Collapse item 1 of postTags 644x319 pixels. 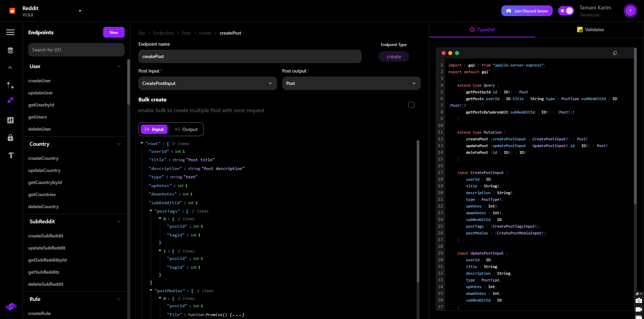coord(160,250)
